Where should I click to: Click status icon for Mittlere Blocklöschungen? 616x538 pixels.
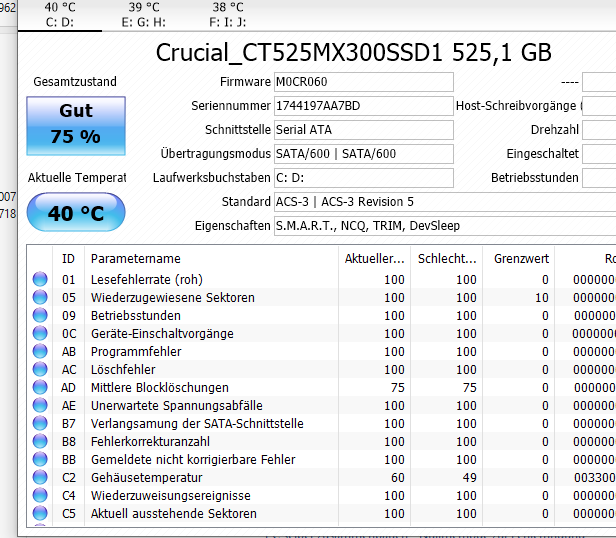(x=40, y=387)
